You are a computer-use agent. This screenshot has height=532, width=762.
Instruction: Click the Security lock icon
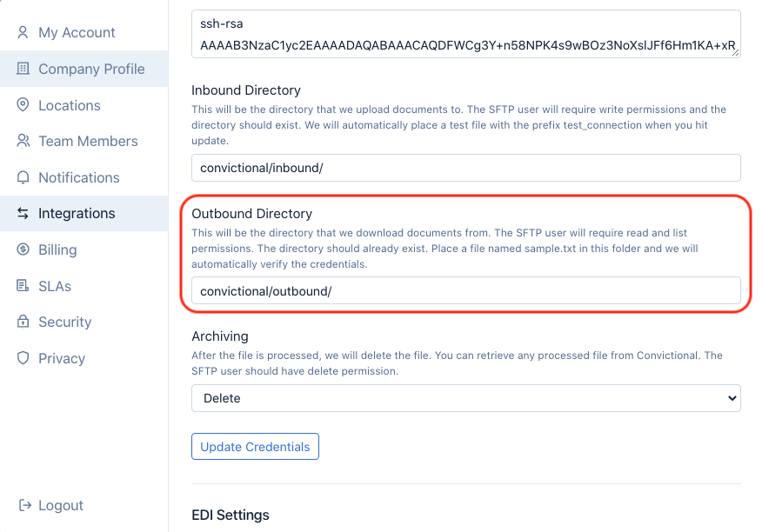(23, 322)
